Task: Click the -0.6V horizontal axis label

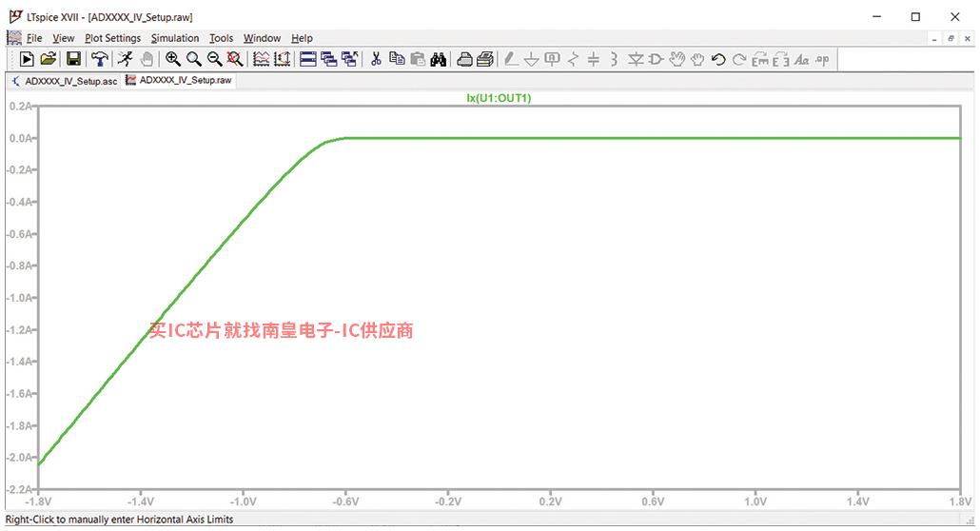Action: 345,501
